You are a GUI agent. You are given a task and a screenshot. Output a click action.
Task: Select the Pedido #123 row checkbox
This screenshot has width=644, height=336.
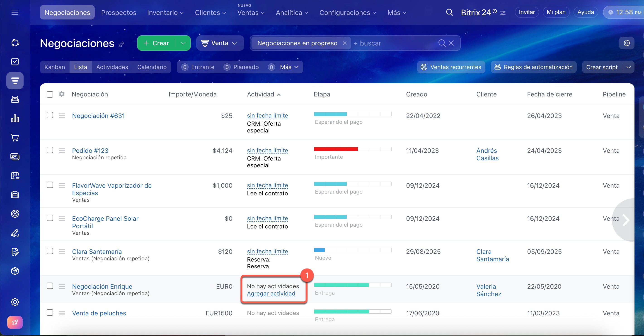[x=50, y=150]
